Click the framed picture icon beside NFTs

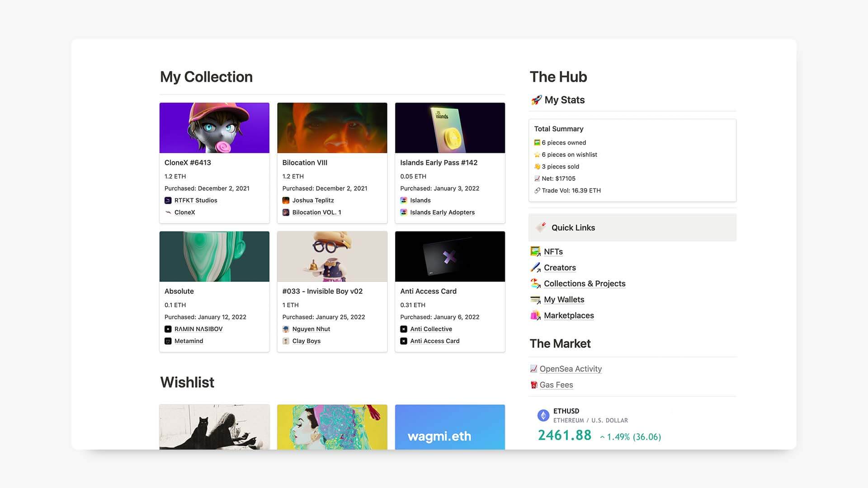click(x=535, y=251)
